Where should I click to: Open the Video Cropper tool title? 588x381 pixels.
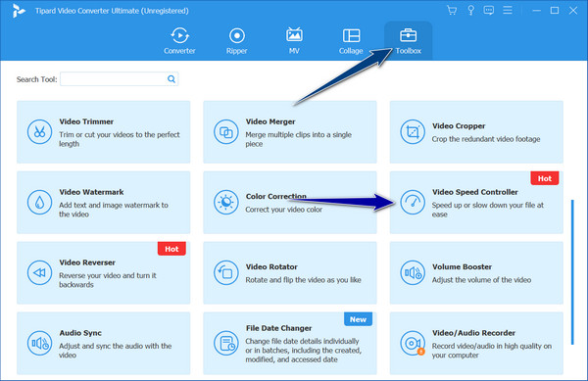(459, 126)
